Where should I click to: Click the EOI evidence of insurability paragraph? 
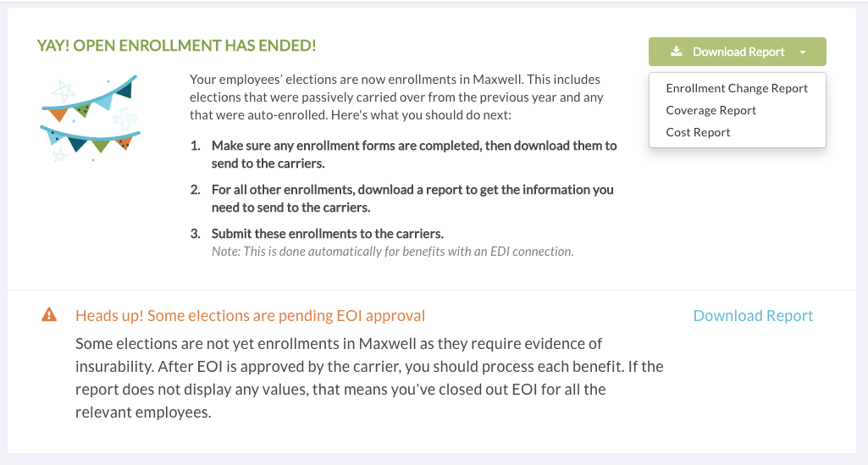tap(369, 378)
